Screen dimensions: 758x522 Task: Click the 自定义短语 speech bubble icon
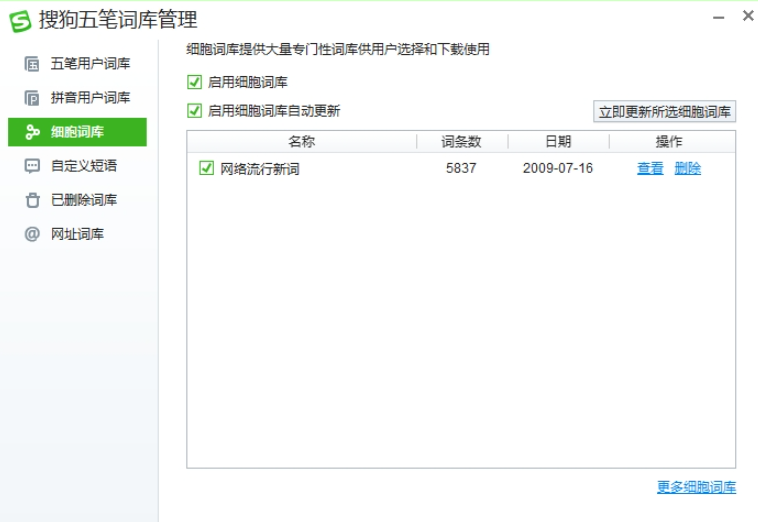coord(32,166)
